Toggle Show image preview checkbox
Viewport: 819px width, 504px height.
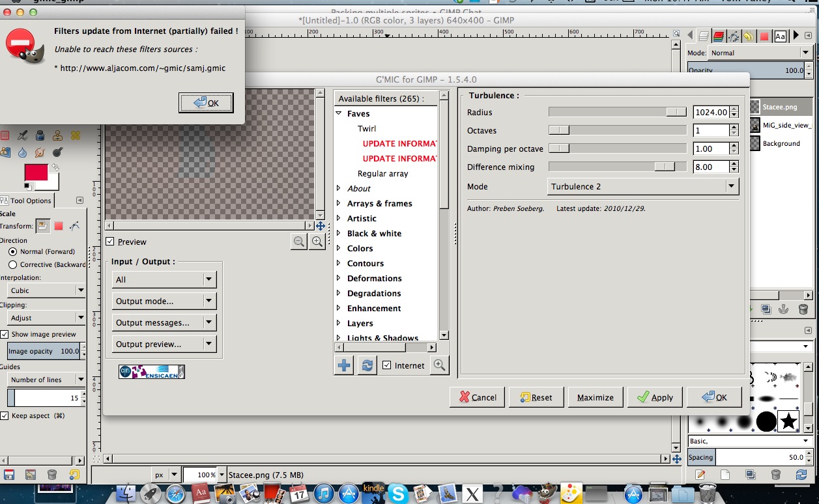click(4, 334)
